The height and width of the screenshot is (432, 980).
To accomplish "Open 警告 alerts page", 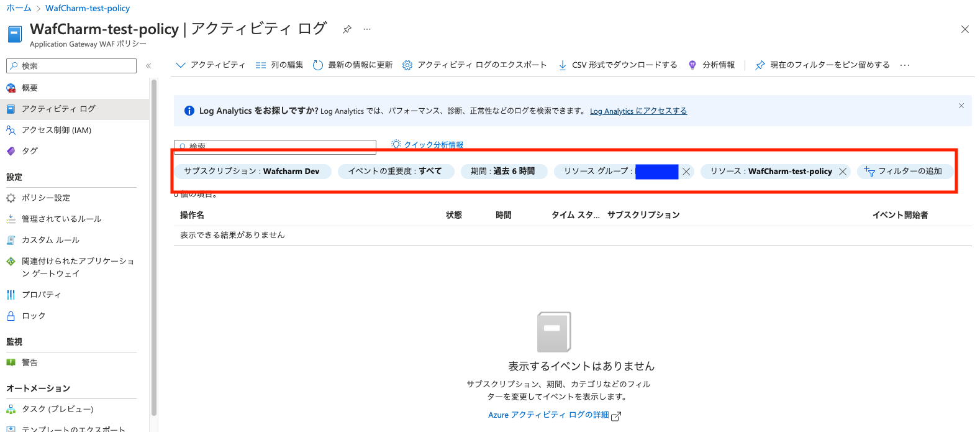I will (x=75, y=362).
